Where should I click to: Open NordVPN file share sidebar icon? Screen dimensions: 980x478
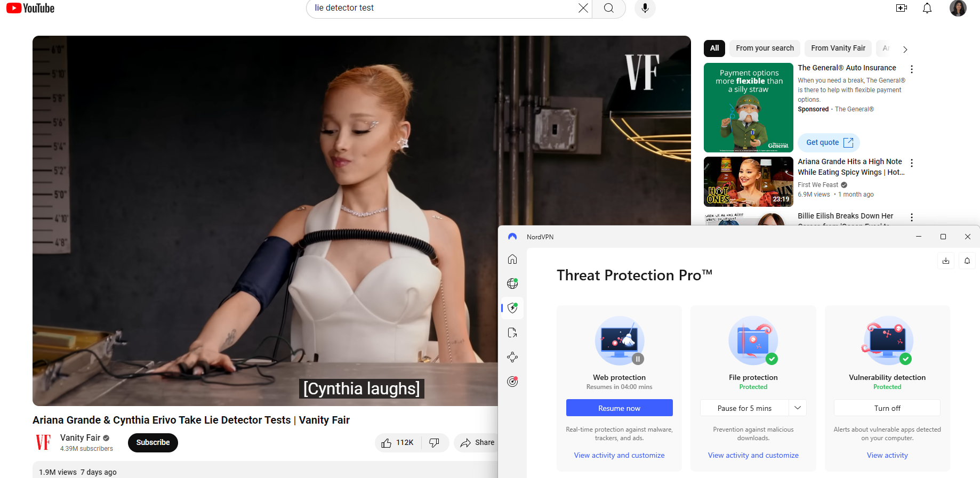coord(512,333)
